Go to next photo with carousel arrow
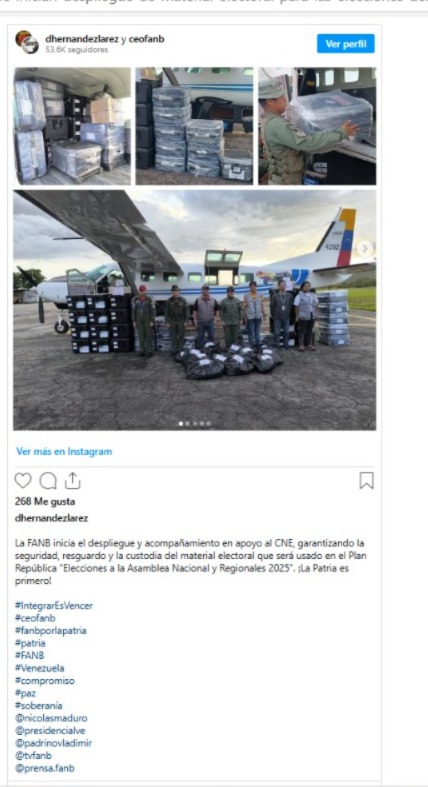The width and height of the screenshot is (428, 787). [x=365, y=248]
